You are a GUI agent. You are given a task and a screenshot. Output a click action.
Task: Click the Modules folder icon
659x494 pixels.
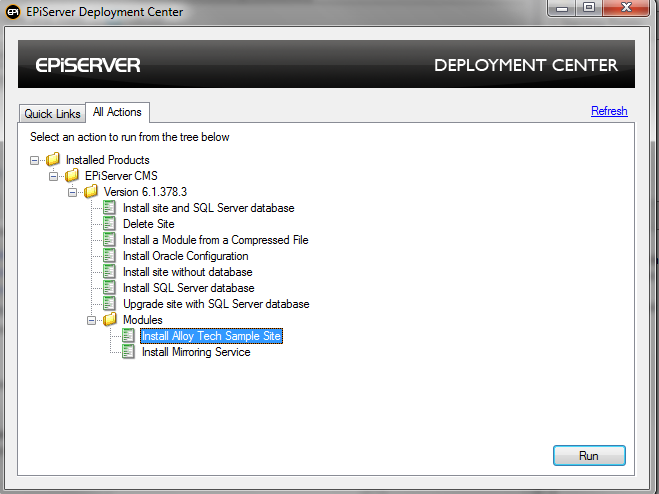point(109,320)
